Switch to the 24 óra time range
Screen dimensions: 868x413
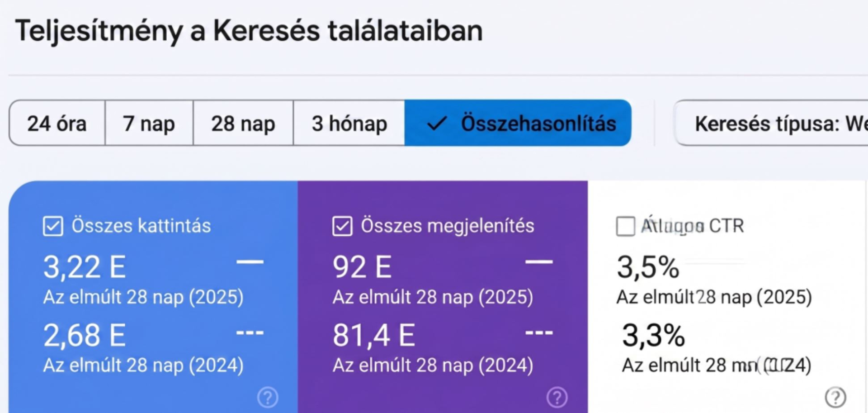[57, 123]
